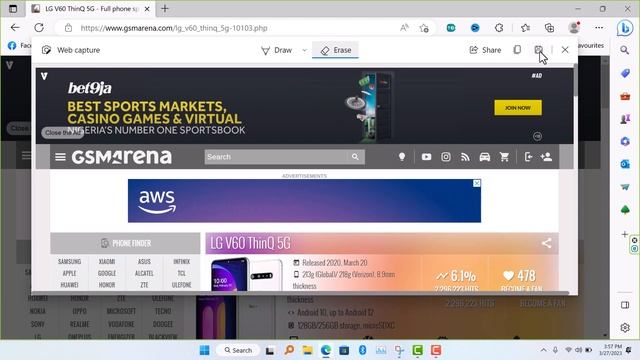The width and height of the screenshot is (640, 360).
Task: Select Google brand link
Action: [x=107, y=273]
